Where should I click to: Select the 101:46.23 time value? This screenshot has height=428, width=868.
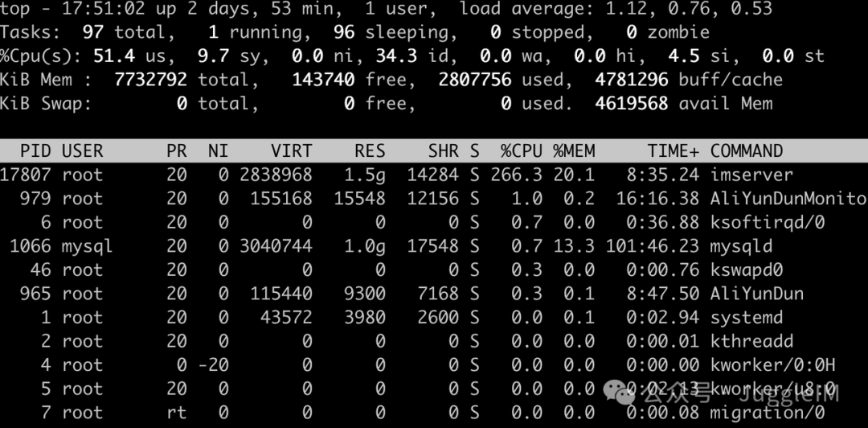tap(652, 246)
